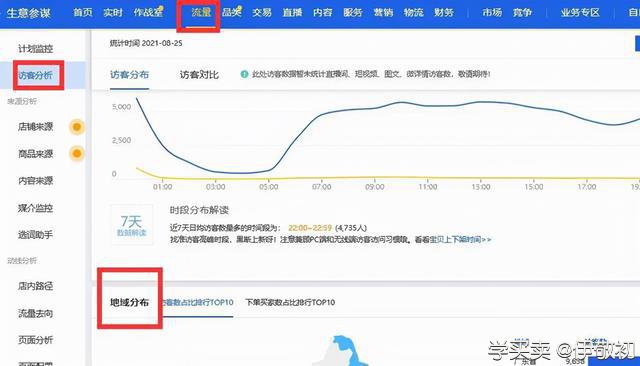Select the 下单买家数占比排行TOP10 tab
Image resolution: width=640 pixels, height=366 pixels.
pos(290,302)
